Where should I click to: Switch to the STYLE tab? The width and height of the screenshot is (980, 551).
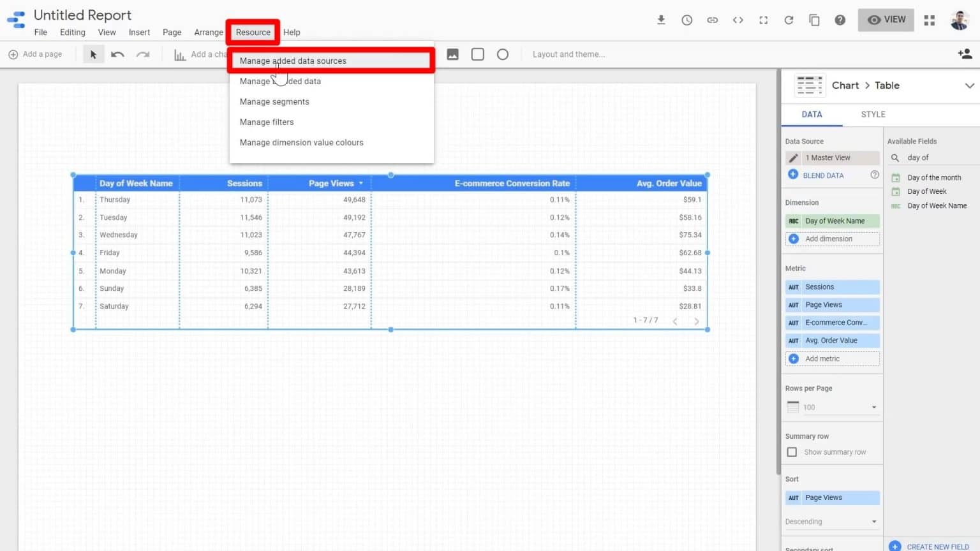coord(872,114)
